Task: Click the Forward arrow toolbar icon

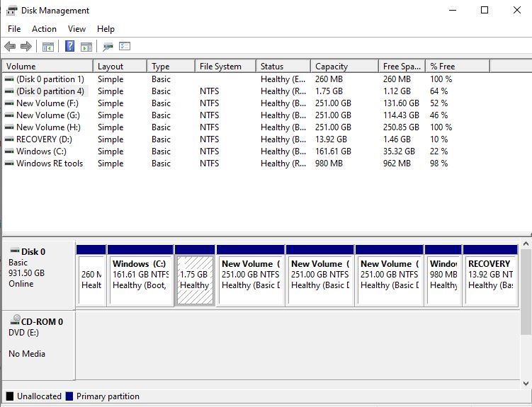Action: click(26, 46)
